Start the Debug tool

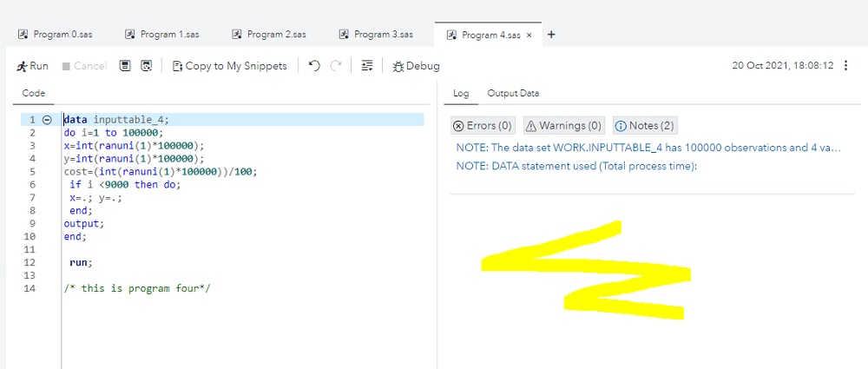[x=416, y=66]
